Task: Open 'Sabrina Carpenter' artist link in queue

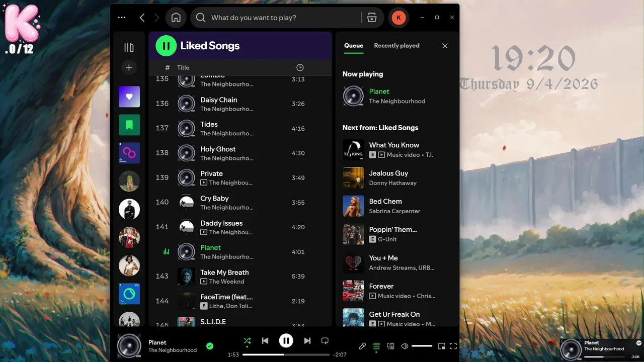Action: pos(394,211)
